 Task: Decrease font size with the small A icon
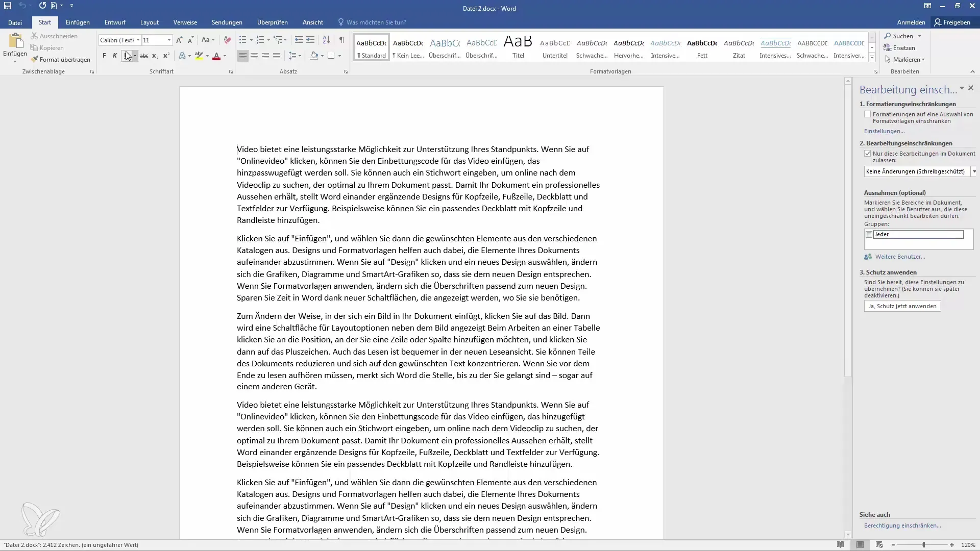(190, 40)
